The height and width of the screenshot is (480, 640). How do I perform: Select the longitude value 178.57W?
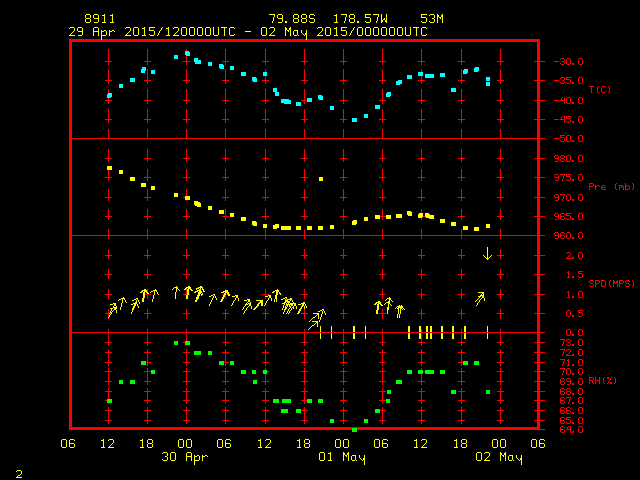tap(360, 19)
